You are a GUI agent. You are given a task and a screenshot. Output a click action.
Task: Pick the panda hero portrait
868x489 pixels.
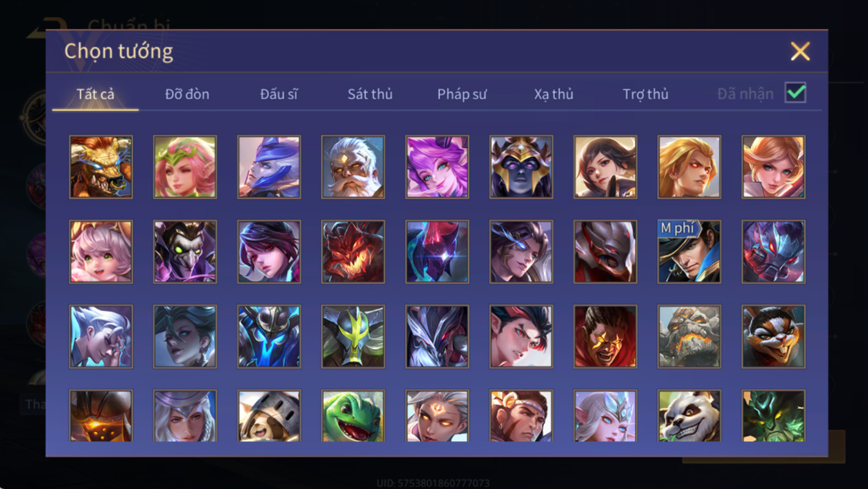[689, 415]
